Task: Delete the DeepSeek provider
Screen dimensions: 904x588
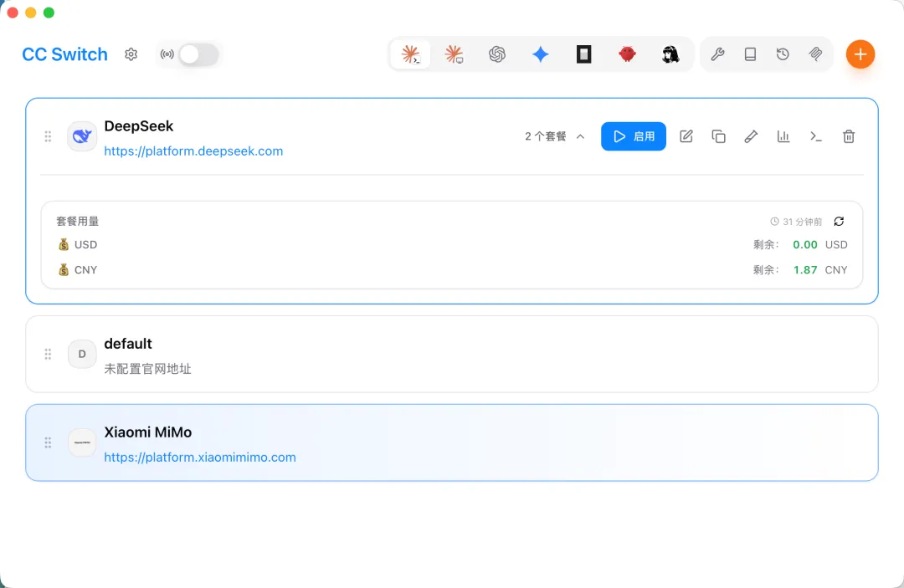Action: [x=849, y=136]
